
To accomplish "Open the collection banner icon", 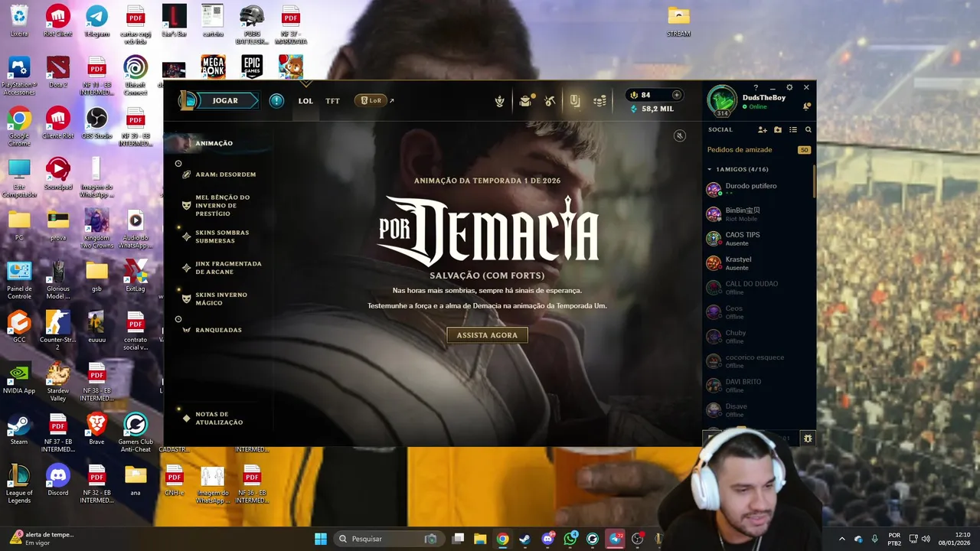I will click(x=575, y=100).
